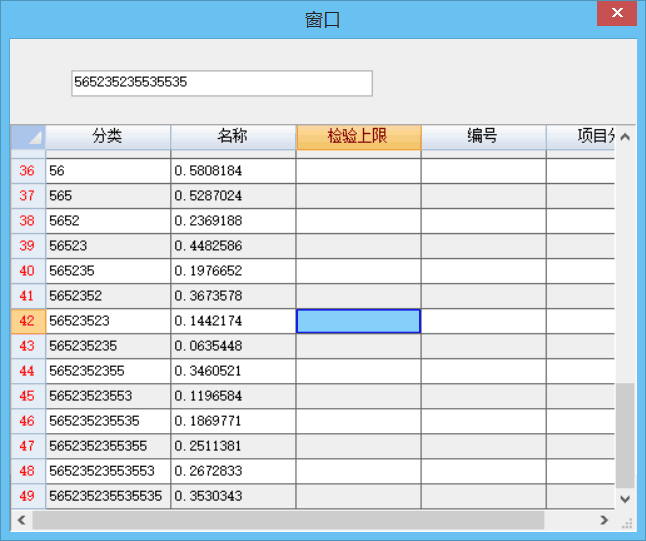Click the horizontal scrollbar thumb
Screen dimensions: 646x541
(288, 520)
